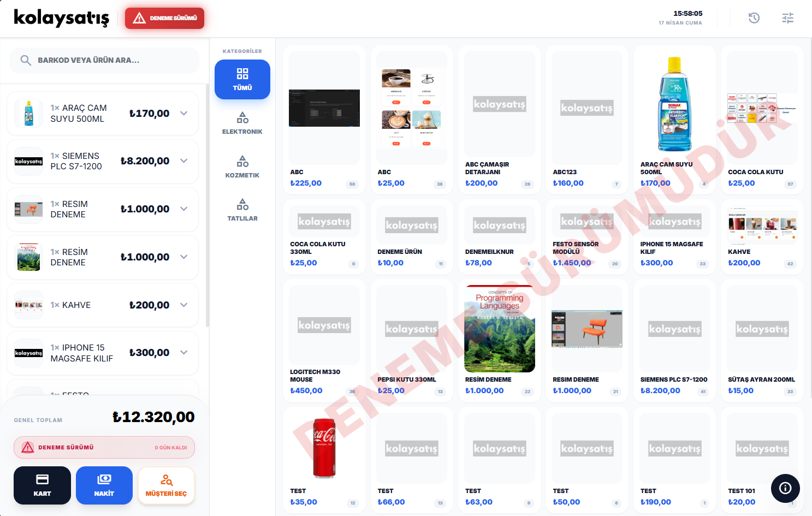Screen dimensions: 812x516
Task: Add TEST ₺190,00 product
Action: [x=675, y=460]
